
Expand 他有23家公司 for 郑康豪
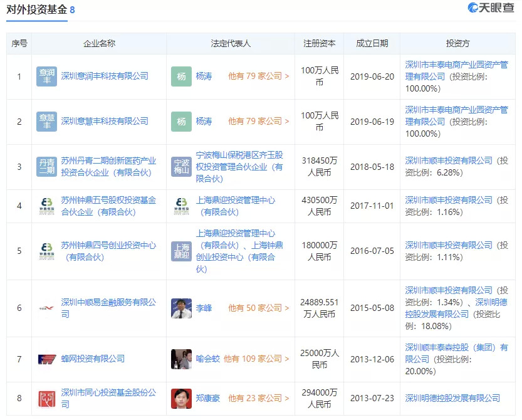pos(258,398)
